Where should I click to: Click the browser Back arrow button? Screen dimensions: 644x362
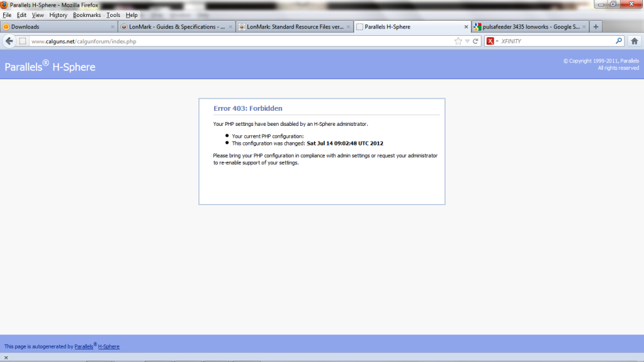(9, 41)
